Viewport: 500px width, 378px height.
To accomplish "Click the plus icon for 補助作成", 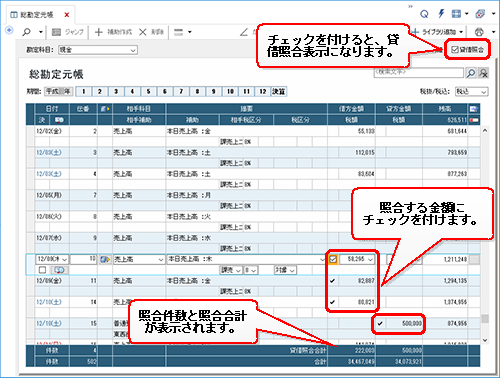I will (99, 32).
